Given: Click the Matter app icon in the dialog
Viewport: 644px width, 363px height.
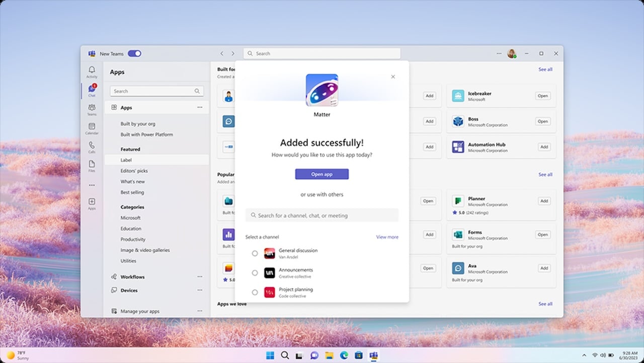Looking at the screenshot, I should click(x=321, y=91).
